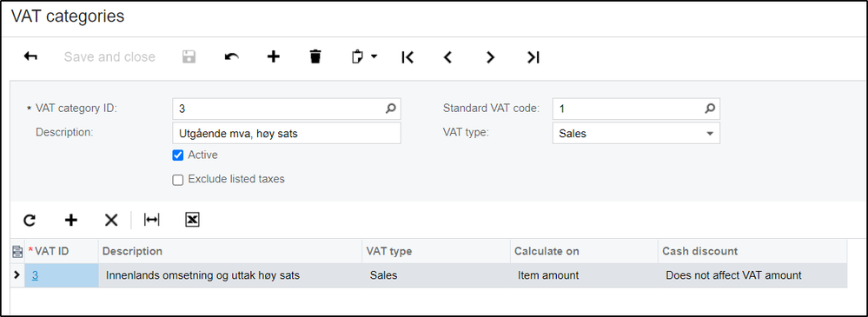Screen dimensions: 868x317
Task: Go to first record
Action: click(x=407, y=57)
